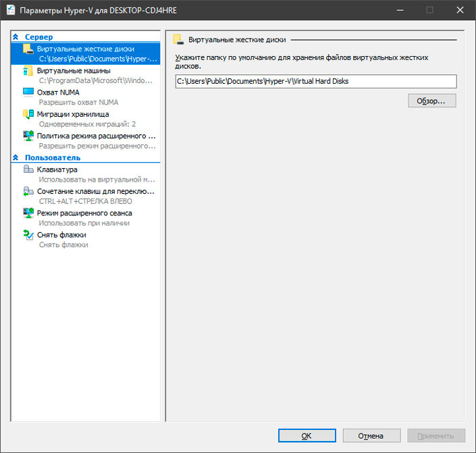476x453 pixels.
Task: Focus the virtual hard disks path field
Action: point(316,82)
